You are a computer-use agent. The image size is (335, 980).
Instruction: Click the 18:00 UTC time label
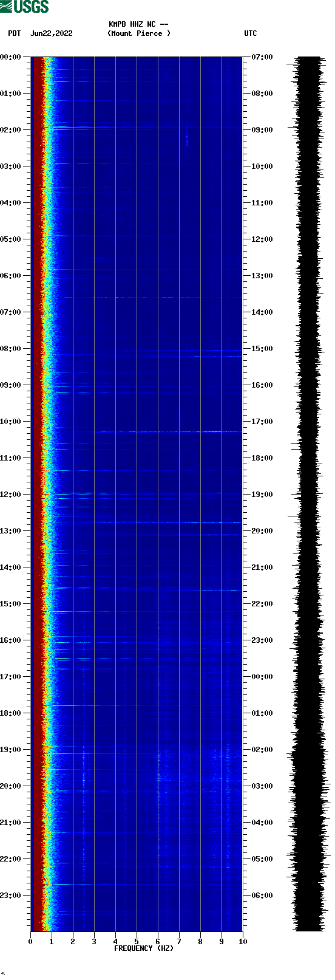(262, 458)
